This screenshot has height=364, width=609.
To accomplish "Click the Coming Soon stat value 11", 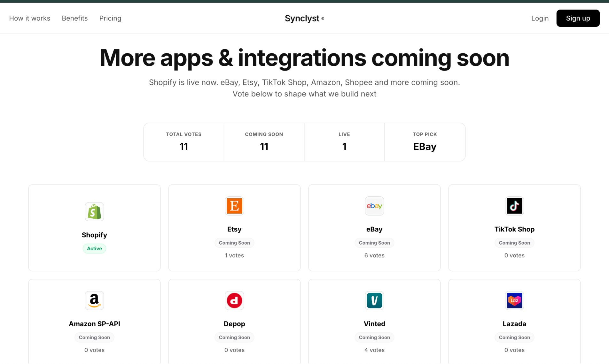I will [x=264, y=147].
